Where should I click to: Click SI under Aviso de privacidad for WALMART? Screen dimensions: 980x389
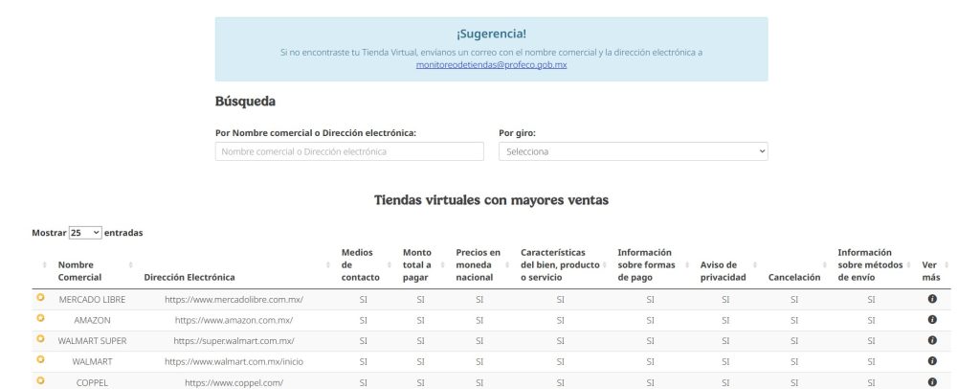(725, 361)
